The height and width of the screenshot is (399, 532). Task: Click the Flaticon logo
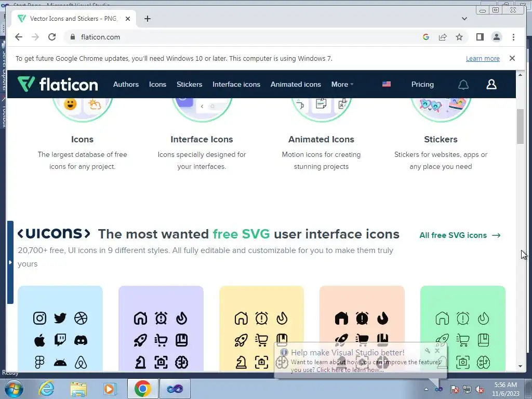(58, 84)
